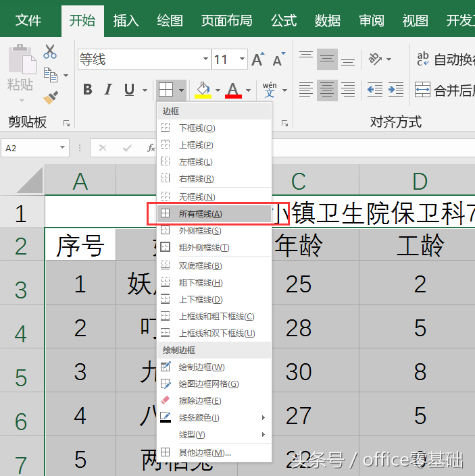Select the Format Painter brush icon
Screen dimensions: 475x476
[x=51, y=97]
